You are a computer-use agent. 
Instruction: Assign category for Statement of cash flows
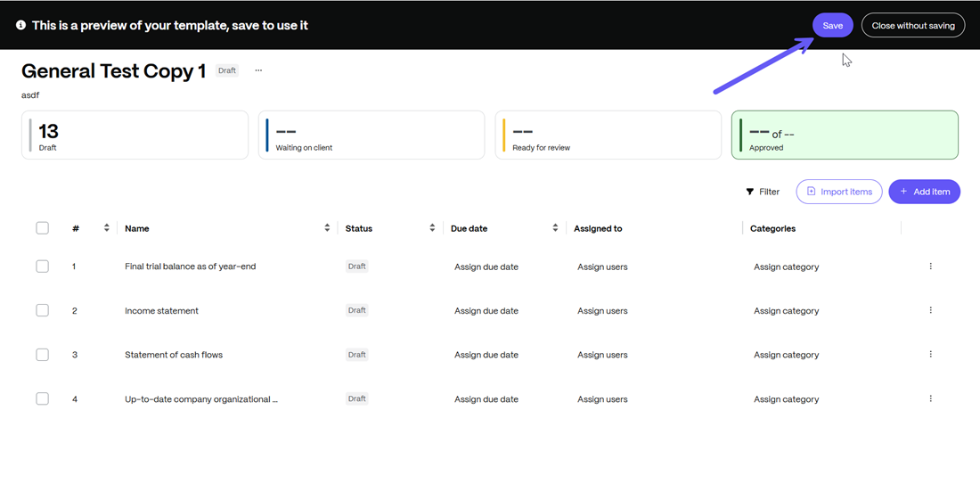pos(787,355)
